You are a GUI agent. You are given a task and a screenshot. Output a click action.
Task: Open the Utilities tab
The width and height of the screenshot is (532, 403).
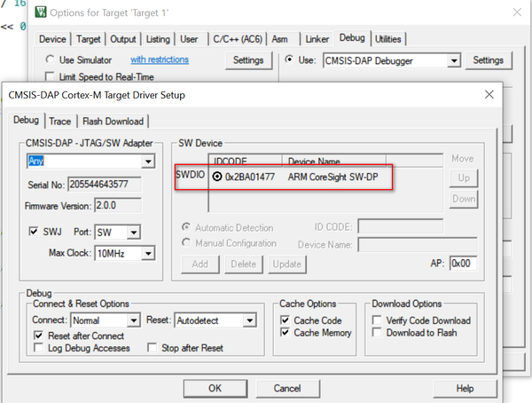pyautogui.click(x=387, y=39)
